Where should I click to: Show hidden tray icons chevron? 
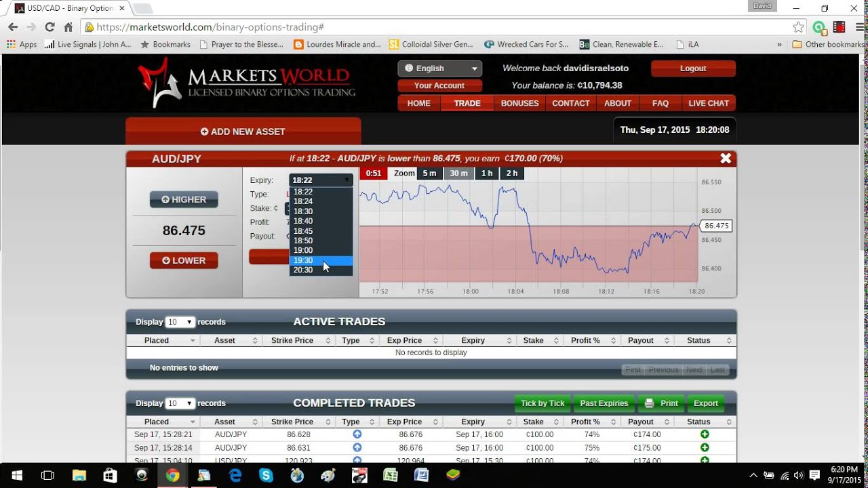(x=753, y=475)
